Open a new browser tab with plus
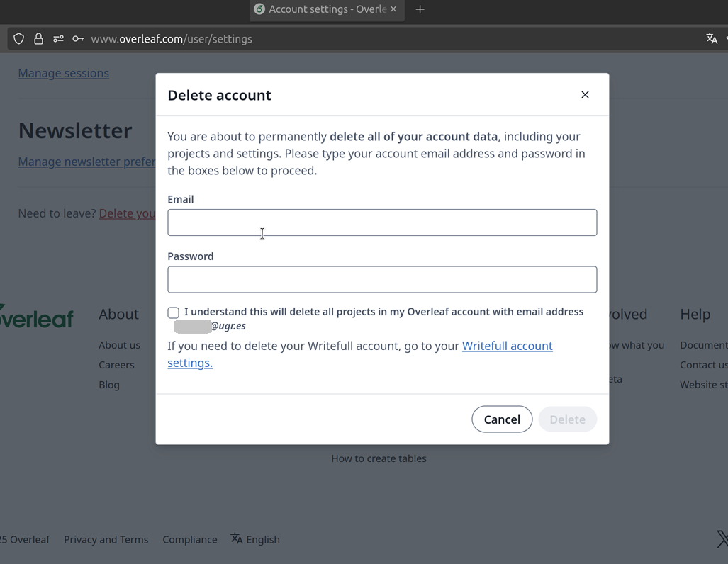Screen dimensions: 728x564 pos(420,9)
